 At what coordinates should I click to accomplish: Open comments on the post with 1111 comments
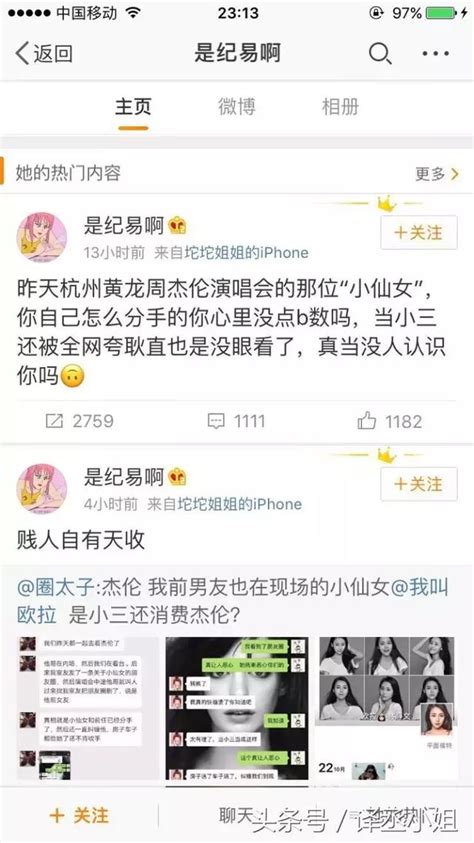click(236, 421)
